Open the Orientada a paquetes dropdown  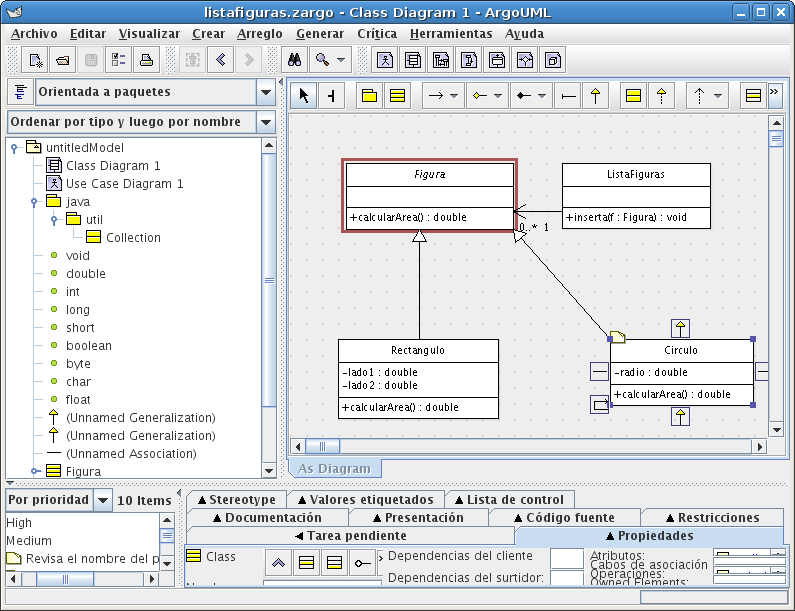coord(266,92)
